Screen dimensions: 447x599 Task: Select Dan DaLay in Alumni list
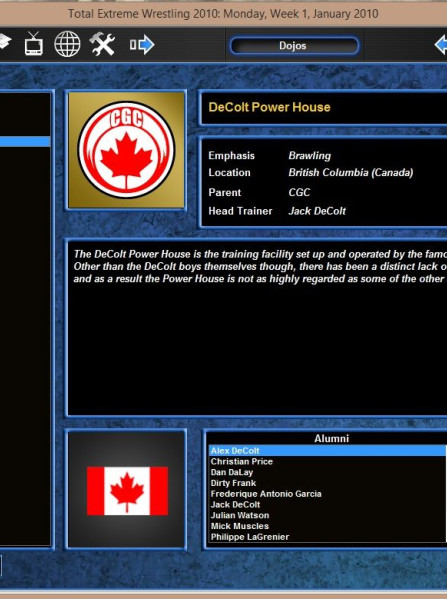pyautogui.click(x=327, y=472)
